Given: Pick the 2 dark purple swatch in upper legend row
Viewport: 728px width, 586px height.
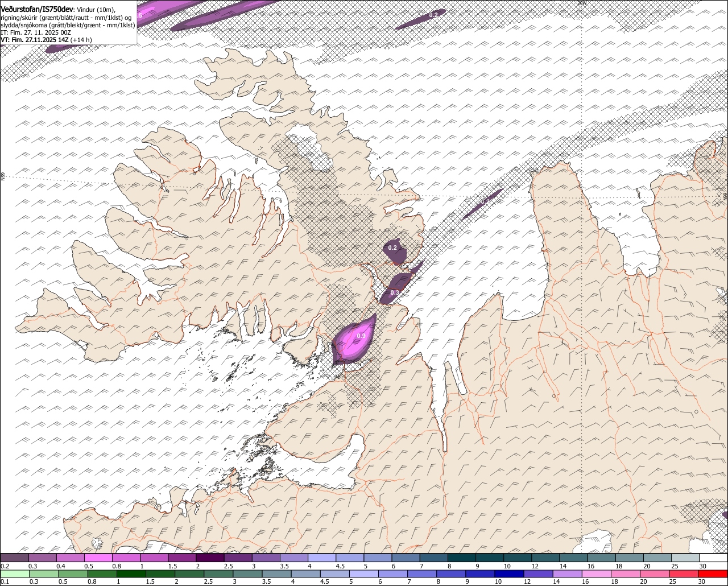Looking at the screenshot, I should click(x=210, y=558).
